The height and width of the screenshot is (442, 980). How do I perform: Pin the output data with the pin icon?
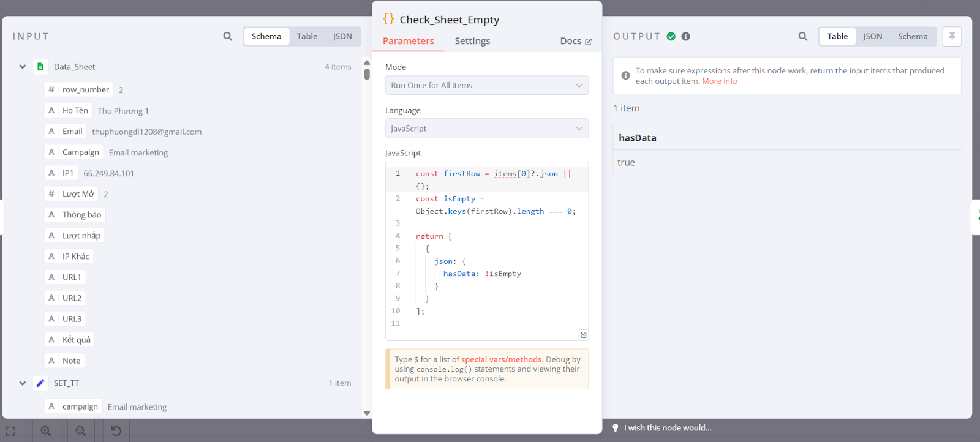(952, 36)
